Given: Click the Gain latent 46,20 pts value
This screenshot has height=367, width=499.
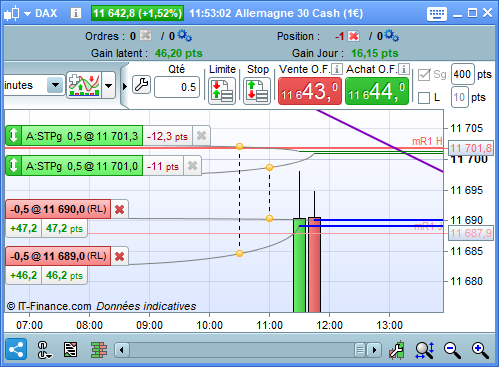Looking at the screenshot, I should [x=178, y=53].
